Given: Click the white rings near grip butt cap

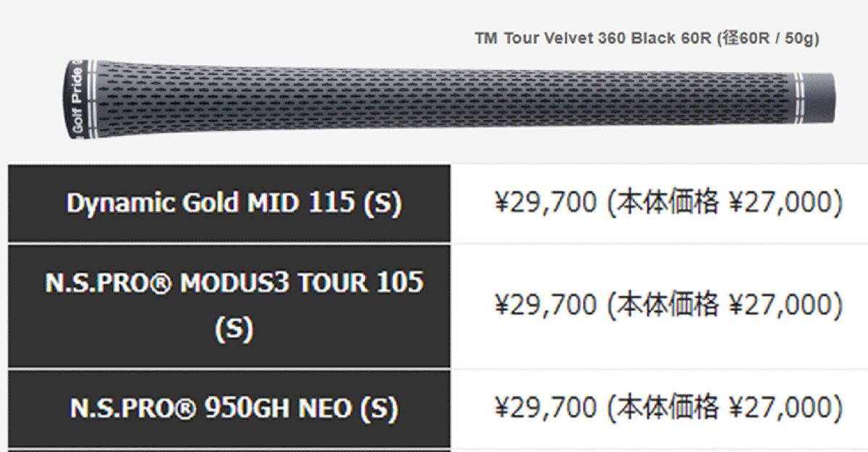Looking at the screenshot, I should tap(90, 98).
